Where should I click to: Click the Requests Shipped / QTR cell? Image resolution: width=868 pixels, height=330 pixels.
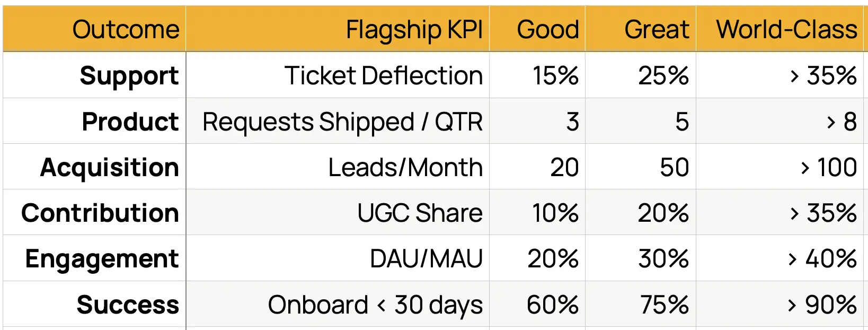338,121
